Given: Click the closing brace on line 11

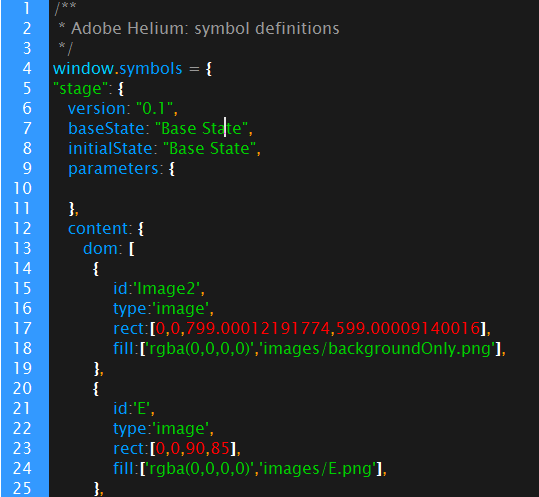Looking at the screenshot, I should click(x=72, y=209).
